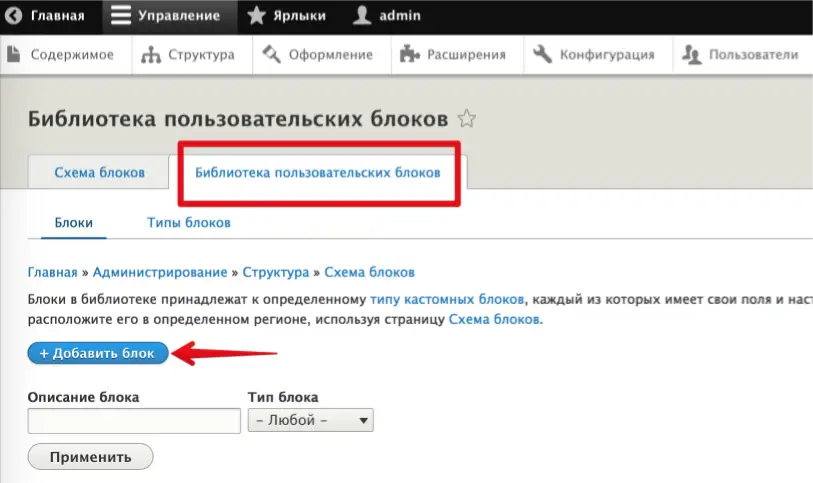Viewport: 813px width, 483px height.
Task: Open Конфигурация settings section
Action: [x=595, y=55]
